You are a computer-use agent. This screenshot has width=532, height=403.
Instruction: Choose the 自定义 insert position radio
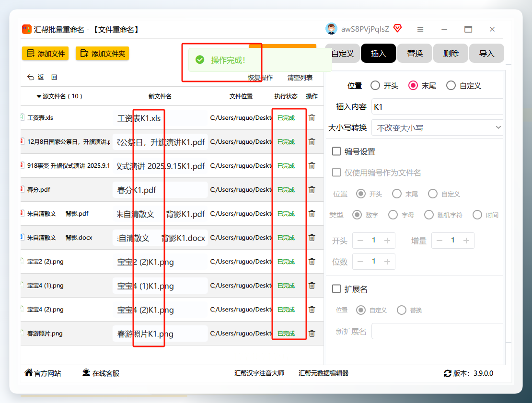click(451, 86)
